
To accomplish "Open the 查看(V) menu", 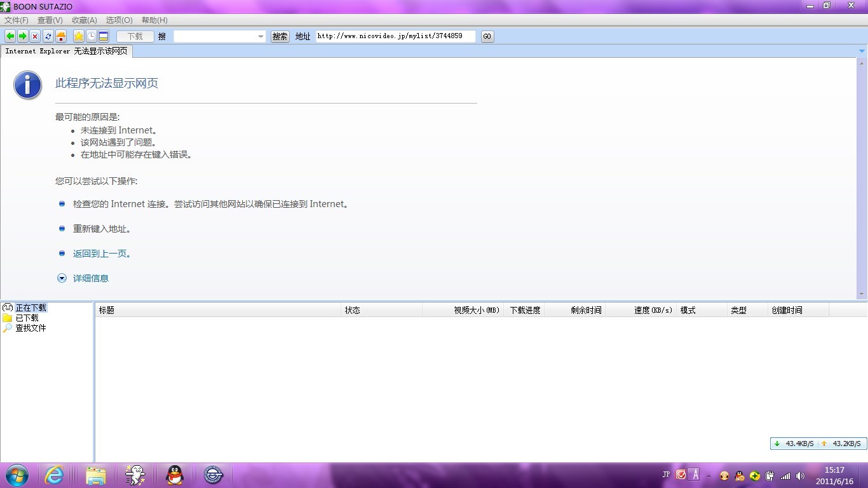I will click(50, 20).
